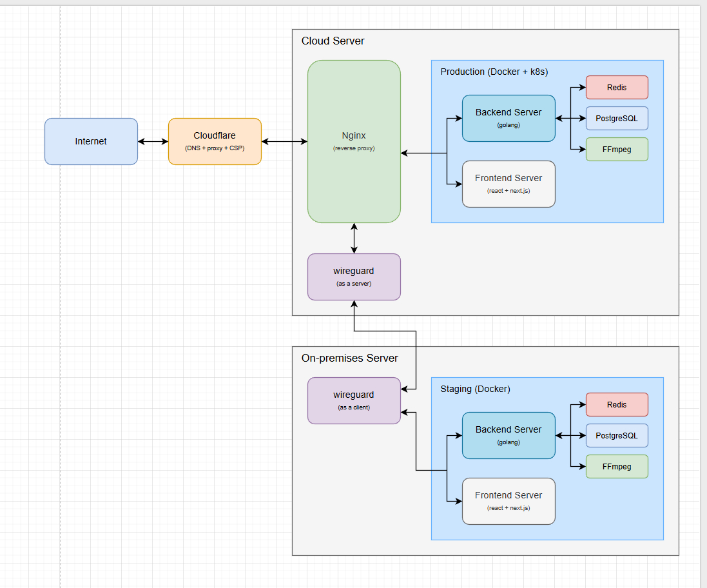Click the On-premises Server container title

(x=349, y=358)
